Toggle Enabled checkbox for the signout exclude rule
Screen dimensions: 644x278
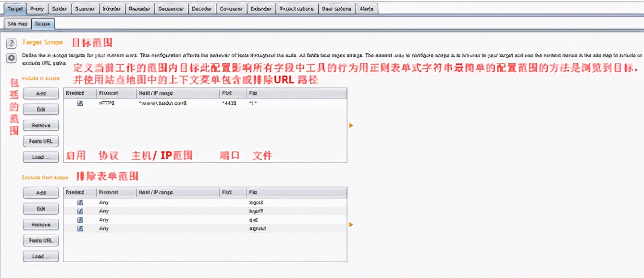[80, 228]
